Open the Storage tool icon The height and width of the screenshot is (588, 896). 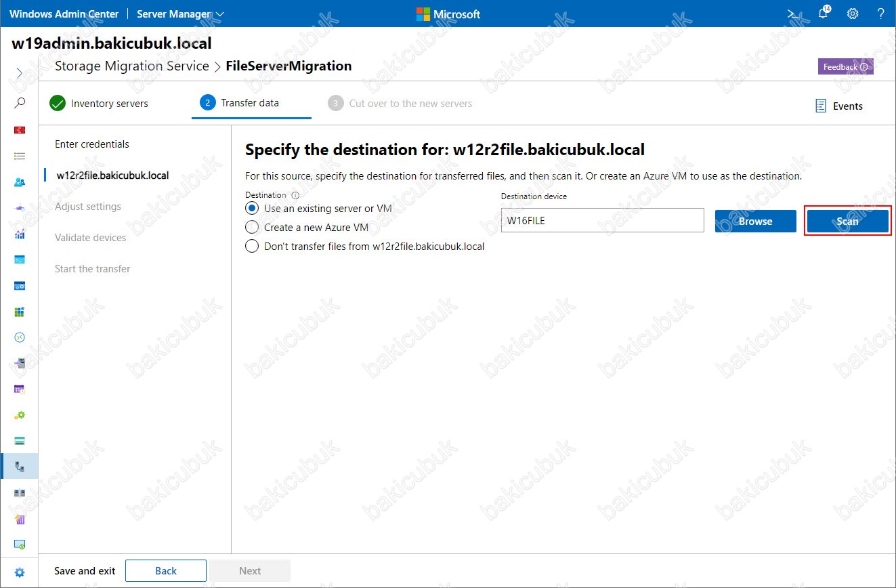[20, 441]
